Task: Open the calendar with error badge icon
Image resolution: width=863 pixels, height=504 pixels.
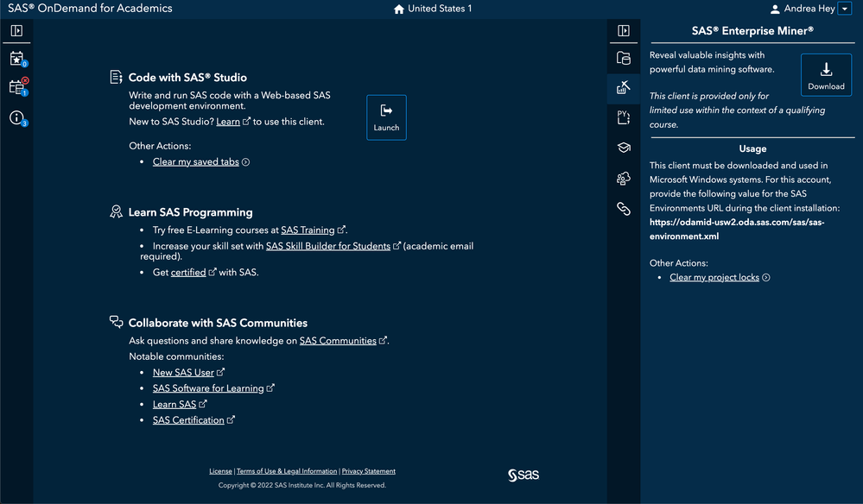Action: [x=17, y=87]
